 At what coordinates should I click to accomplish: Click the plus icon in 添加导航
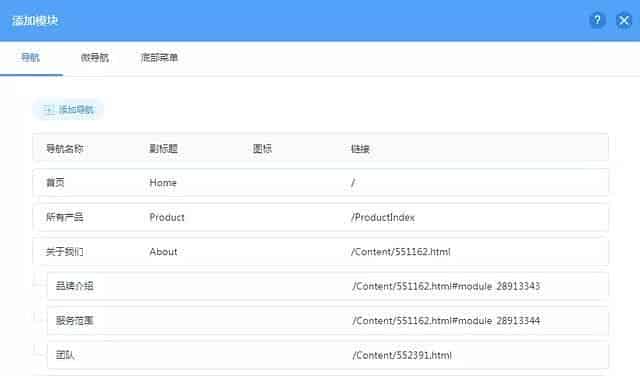49,109
